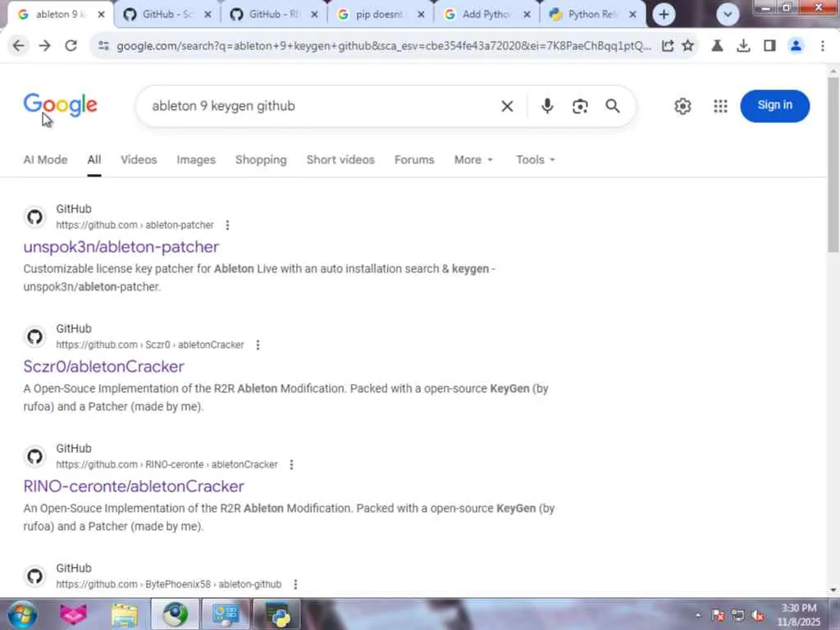Viewport: 840px width, 630px height.
Task: Open the tab search dropdown arrow
Action: [728, 15]
